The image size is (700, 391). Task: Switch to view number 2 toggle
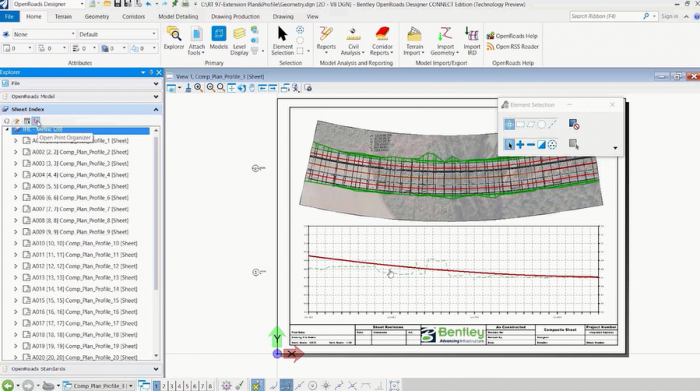[164, 386]
